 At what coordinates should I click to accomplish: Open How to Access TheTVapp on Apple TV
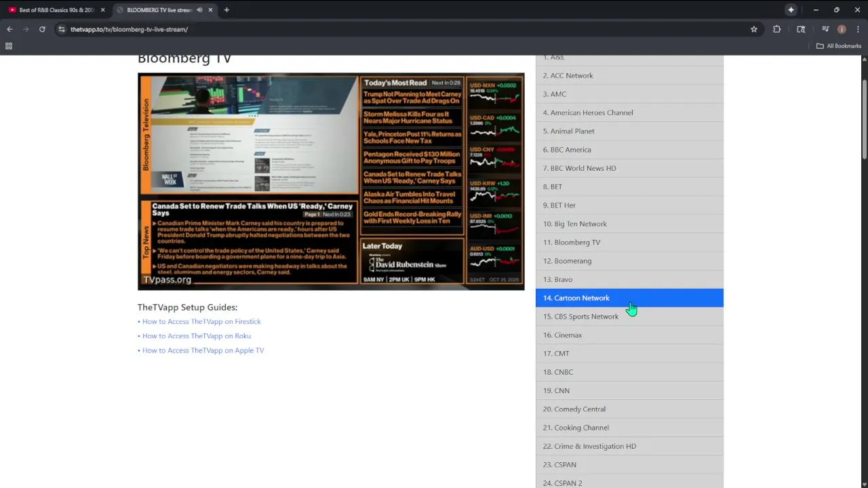point(203,350)
